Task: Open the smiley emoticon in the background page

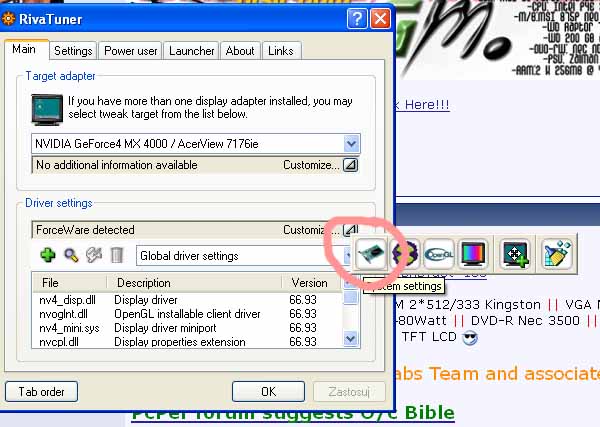Action: [x=470, y=337]
